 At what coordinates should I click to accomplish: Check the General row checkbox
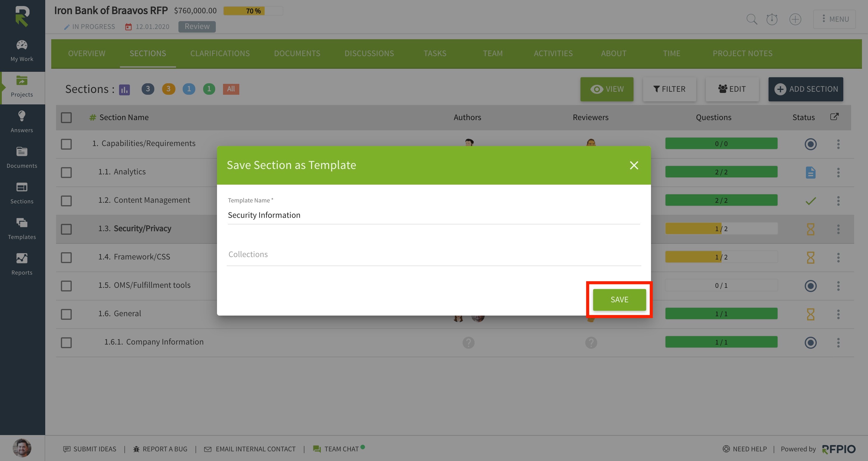[x=66, y=314]
